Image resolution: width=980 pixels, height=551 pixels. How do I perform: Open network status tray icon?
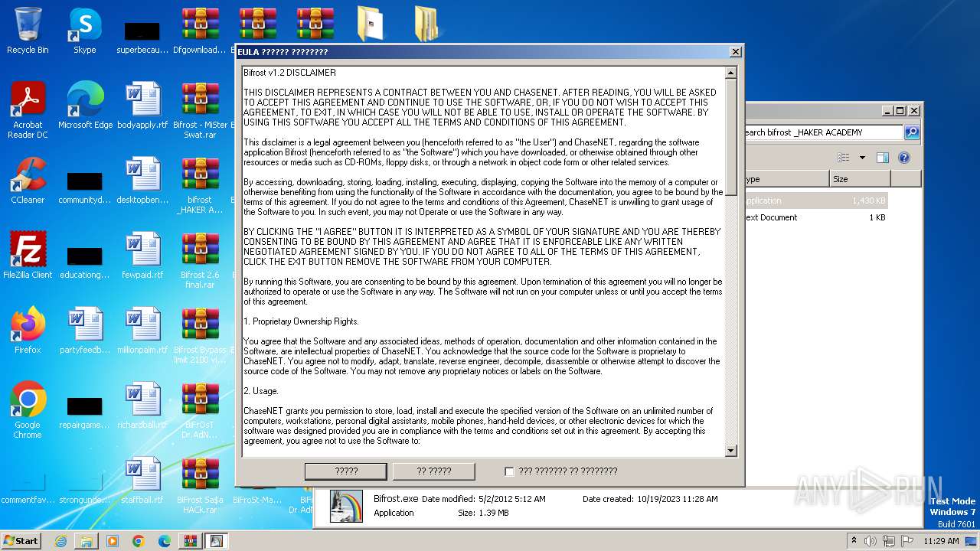[889, 541]
